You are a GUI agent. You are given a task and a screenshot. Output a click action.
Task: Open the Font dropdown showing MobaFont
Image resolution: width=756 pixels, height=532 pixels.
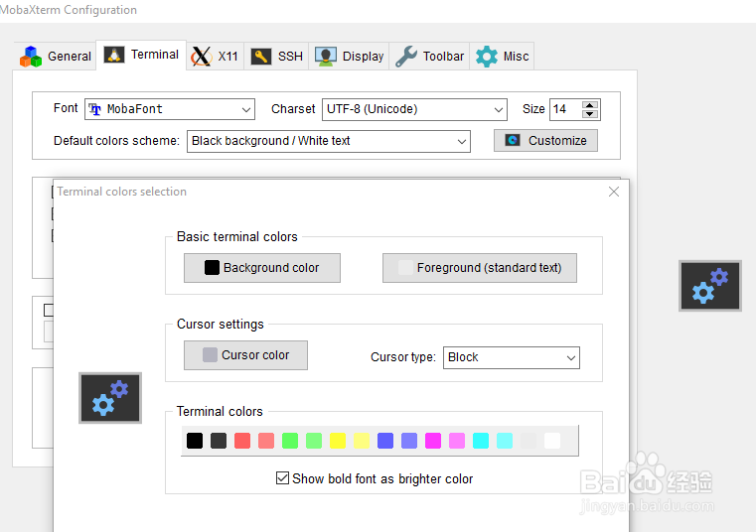click(x=170, y=109)
